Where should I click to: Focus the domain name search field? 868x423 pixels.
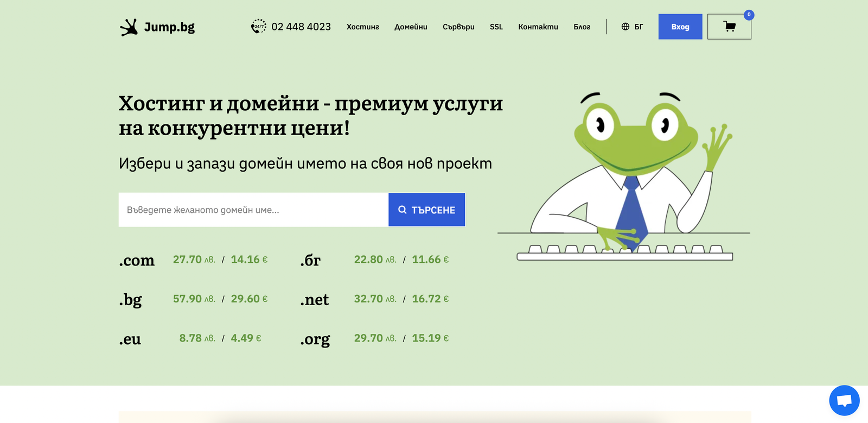253,210
